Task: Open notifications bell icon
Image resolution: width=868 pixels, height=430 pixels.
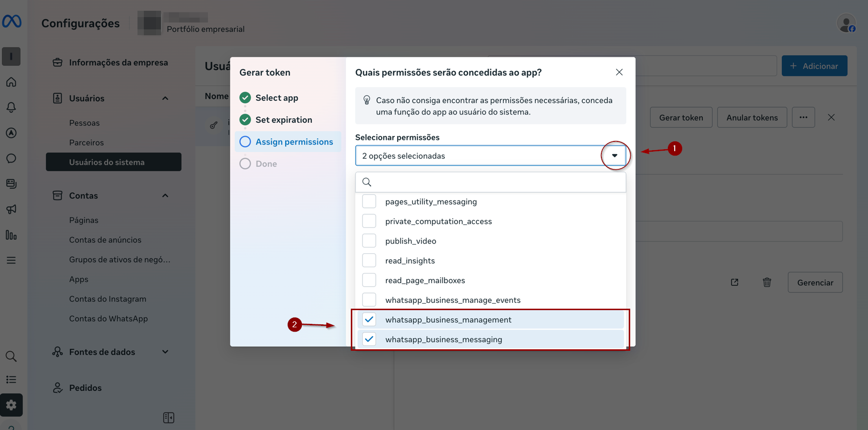Action: 11,107
